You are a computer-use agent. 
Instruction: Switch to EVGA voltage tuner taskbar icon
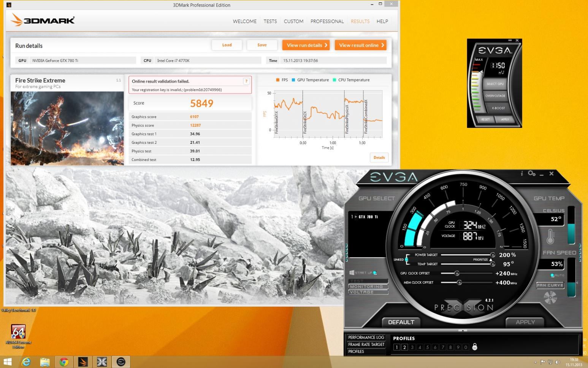(121, 362)
